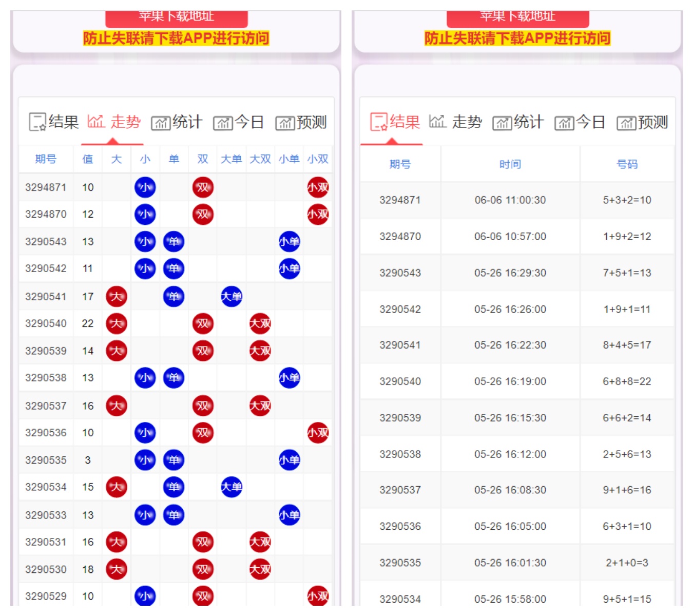Click the 防止失联请下载APP进行访问 link
Image resolution: width=693 pixels, height=616 pixels.
point(177,37)
